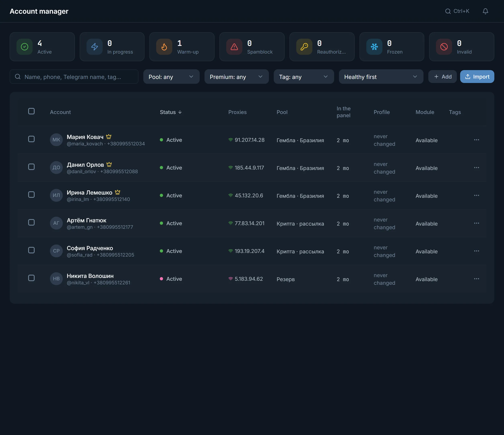Click the Account column header
The width and height of the screenshot is (504, 435).
(60, 112)
